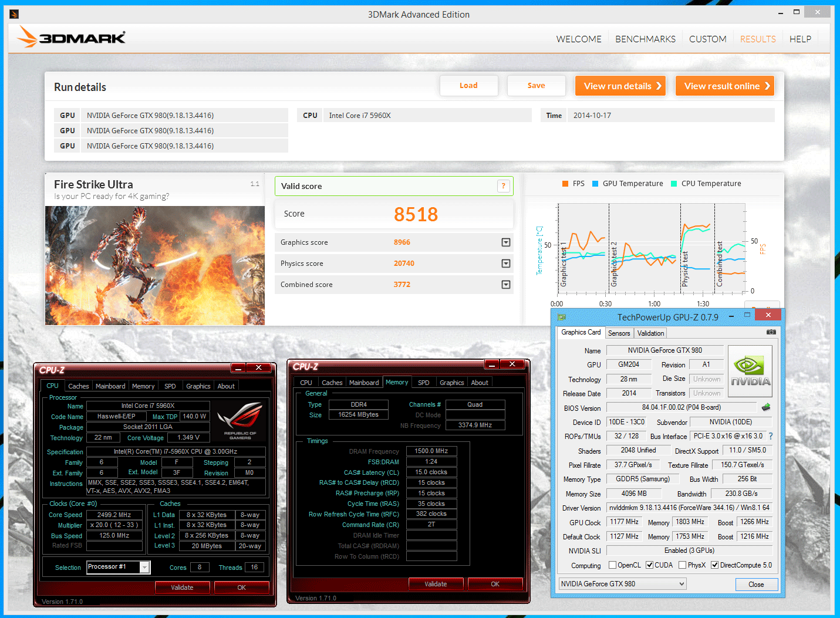Click the BIOS save chip icon in GPU-Z
The image size is (840, 618).
(x=766, y=407)
